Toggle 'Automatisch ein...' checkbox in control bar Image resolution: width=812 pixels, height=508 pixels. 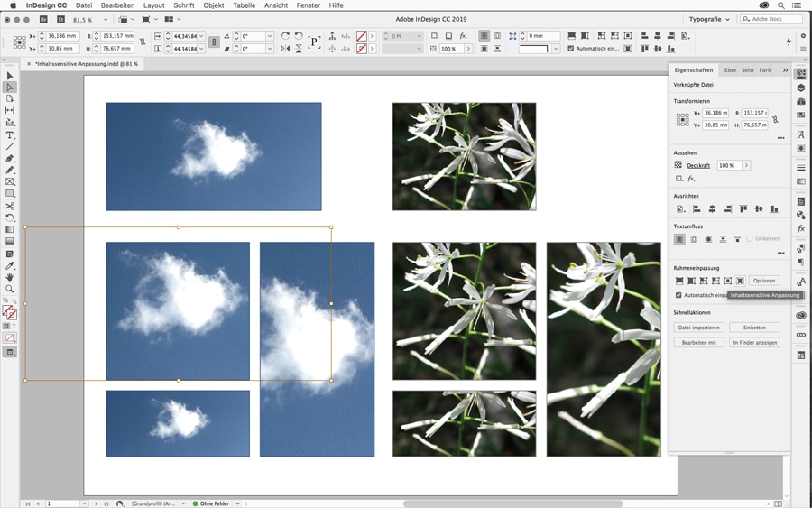click(x=571, y=49)
